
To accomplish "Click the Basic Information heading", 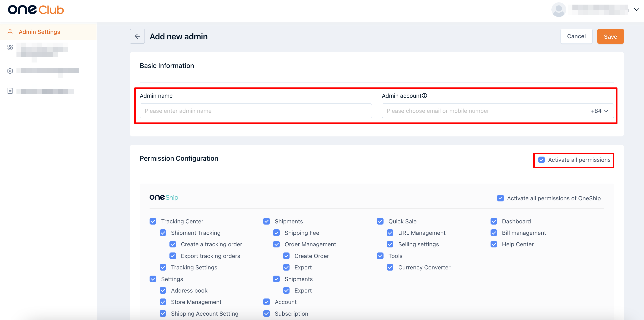I will point(167,65).
